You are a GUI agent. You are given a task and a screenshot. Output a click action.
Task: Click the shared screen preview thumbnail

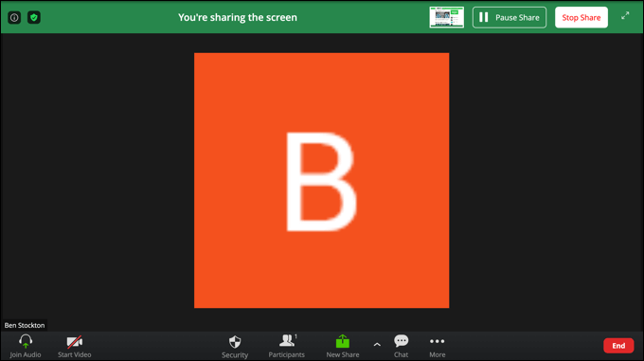[446, 17]
